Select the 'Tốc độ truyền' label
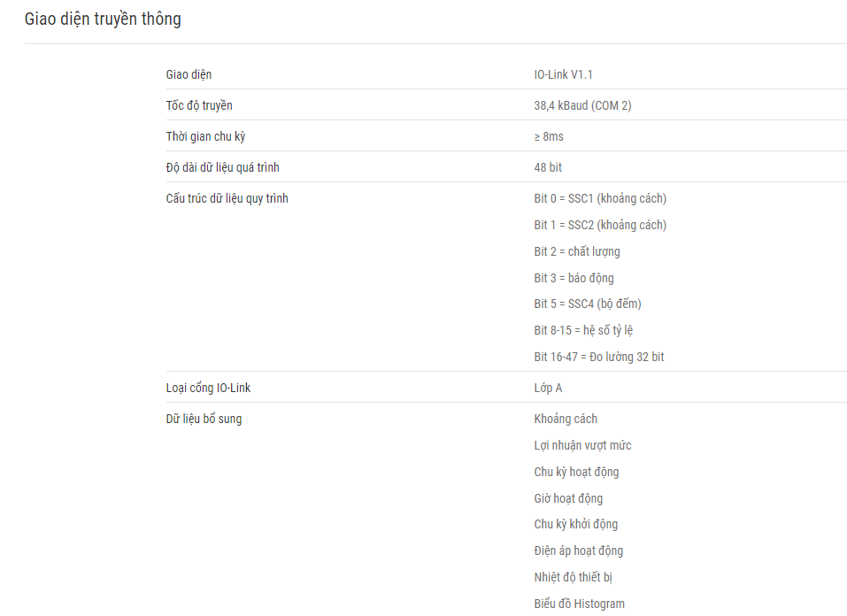Image resolution: width=847 pixels, height=616 pixels. [199, 105]
